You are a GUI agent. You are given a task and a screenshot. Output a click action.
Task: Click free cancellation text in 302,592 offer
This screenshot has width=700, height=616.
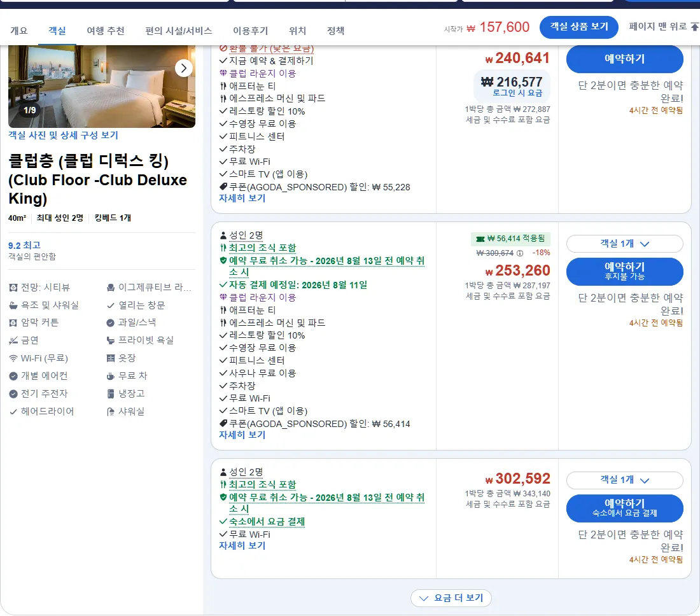327,503
